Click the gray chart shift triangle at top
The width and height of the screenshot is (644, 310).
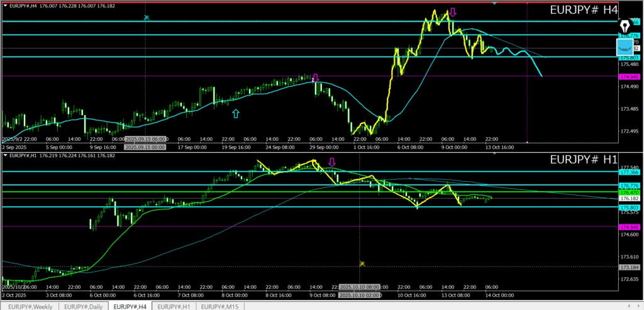(495, 4)
